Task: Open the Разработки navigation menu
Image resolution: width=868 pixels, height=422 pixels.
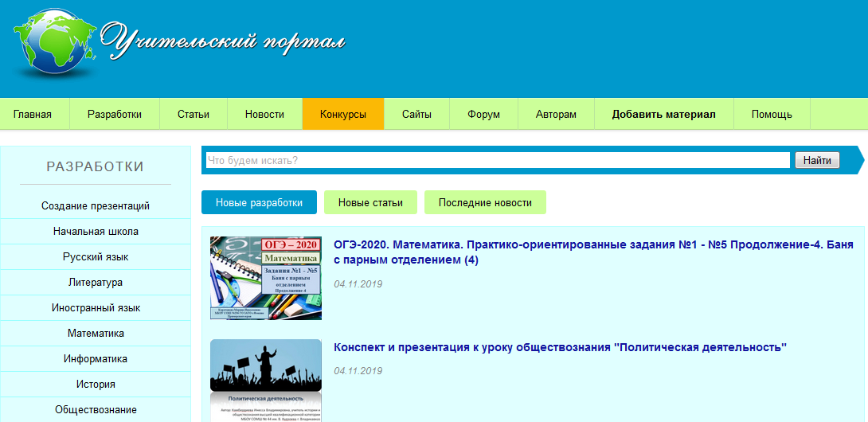Action: point(115,114)
